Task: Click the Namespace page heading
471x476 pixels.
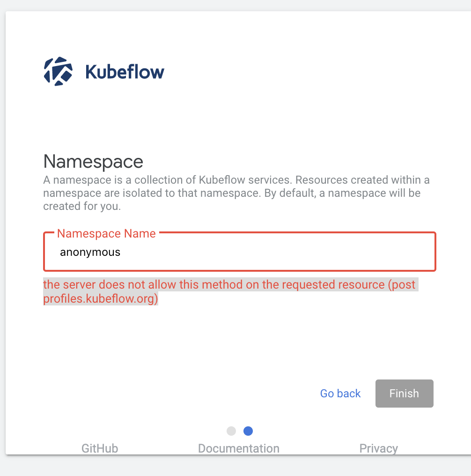Action: [x=93, y=162]
